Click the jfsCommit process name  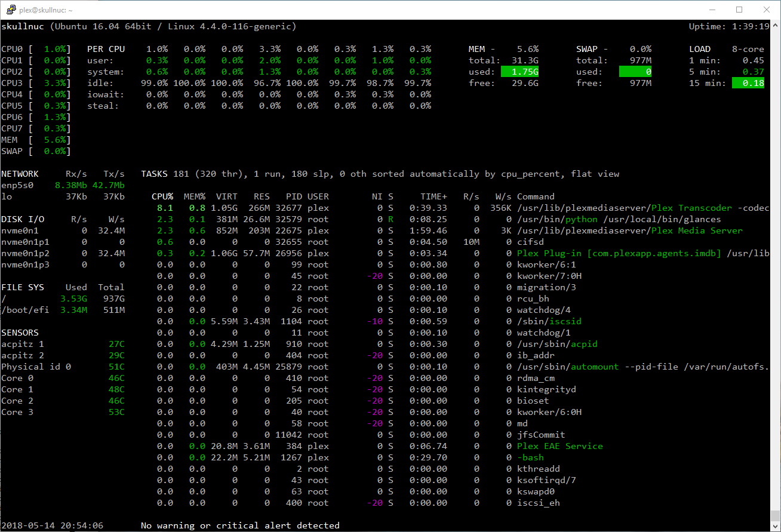pyautogui.click(x=542, y=435)
